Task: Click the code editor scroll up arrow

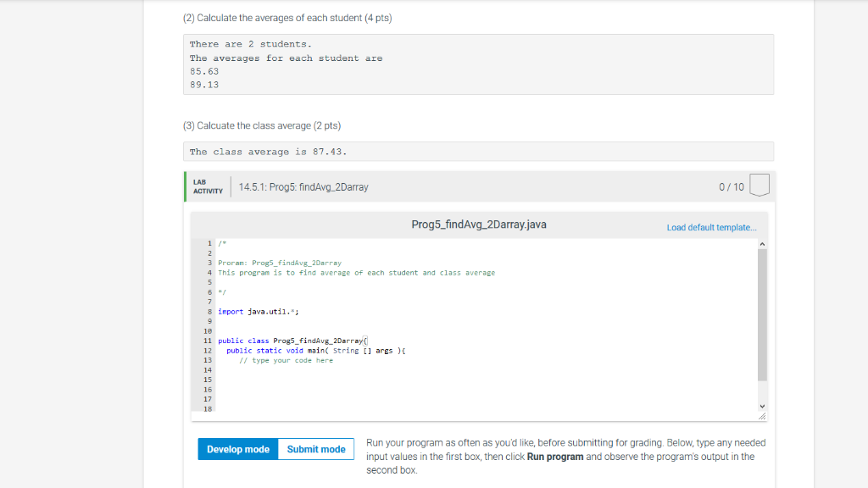Action: point(762,244)
